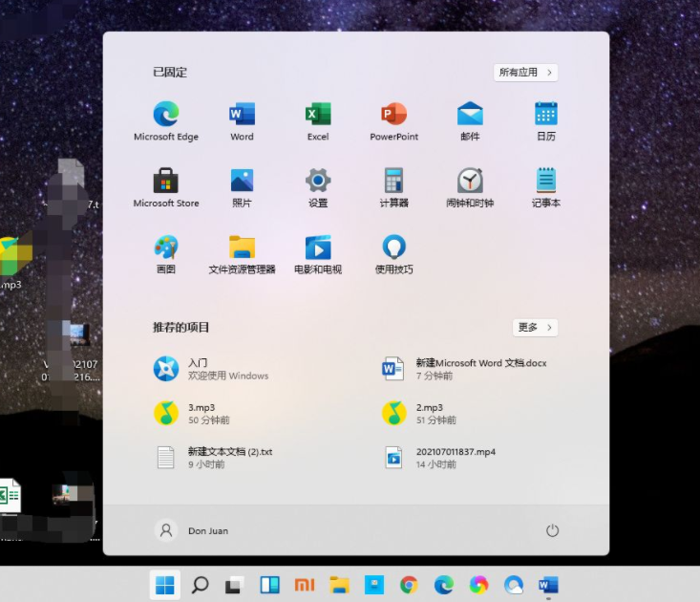Show 更多 recommended items
Screen dimensions: 700x602
pos(535,328)
